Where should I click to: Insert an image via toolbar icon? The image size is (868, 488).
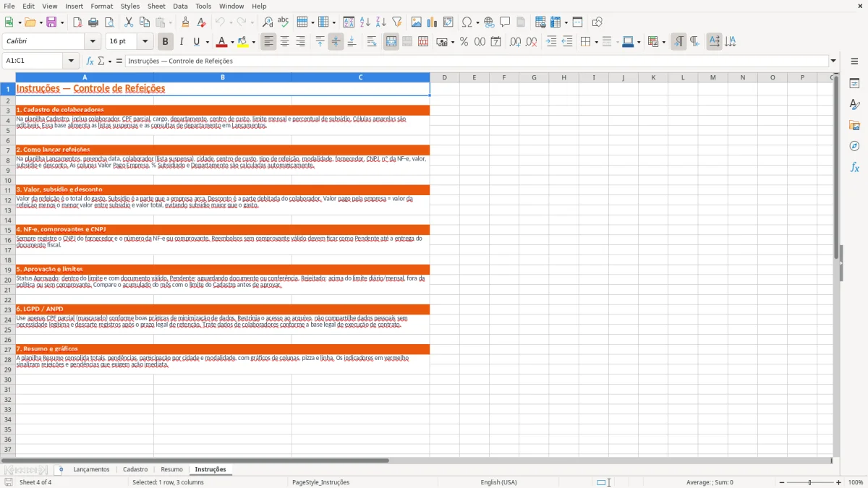click(417, 22)
